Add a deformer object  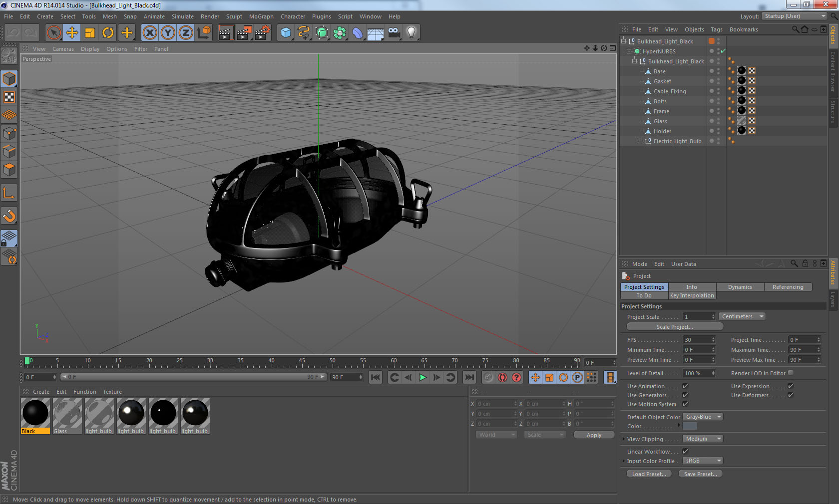coord(358,33)
